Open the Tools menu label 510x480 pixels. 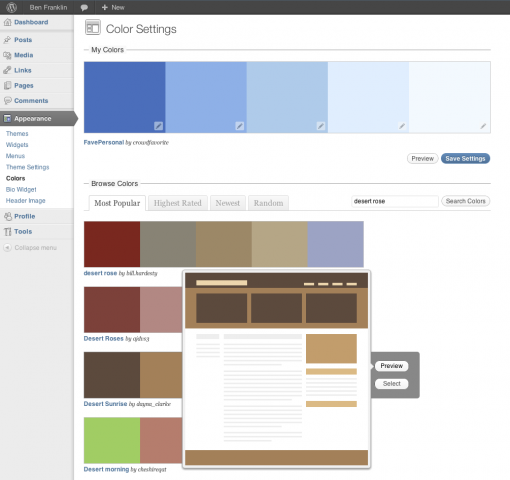tap(23, 232)
